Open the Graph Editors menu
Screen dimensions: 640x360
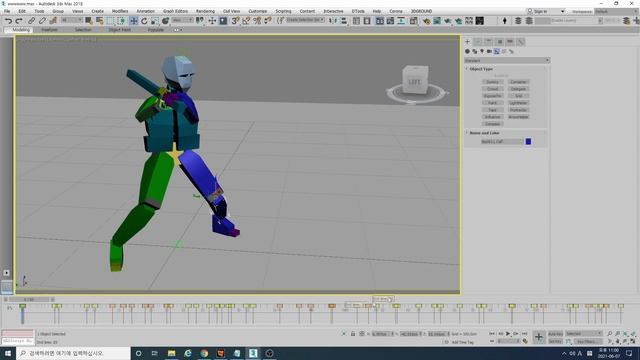tap(176, 11)
